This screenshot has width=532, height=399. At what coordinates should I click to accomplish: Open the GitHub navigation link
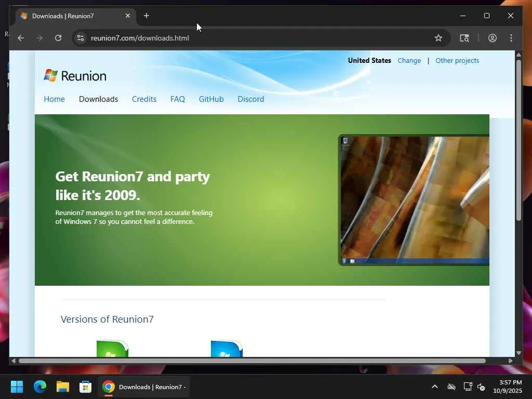coord(211,99)
